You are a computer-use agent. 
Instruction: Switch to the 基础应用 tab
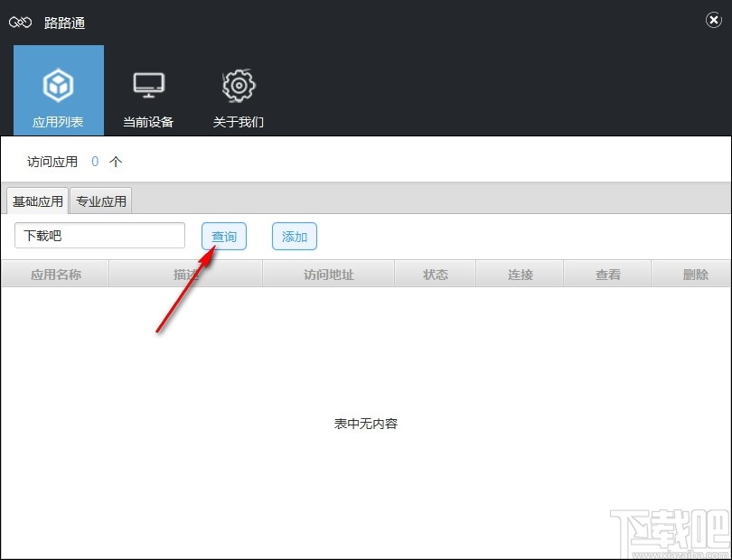(37, 201)
